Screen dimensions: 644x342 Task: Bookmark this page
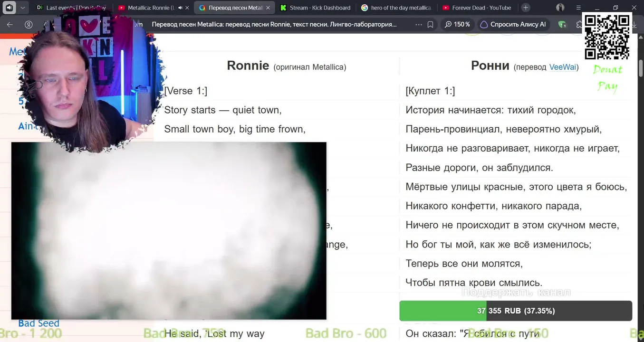[430, 24]
